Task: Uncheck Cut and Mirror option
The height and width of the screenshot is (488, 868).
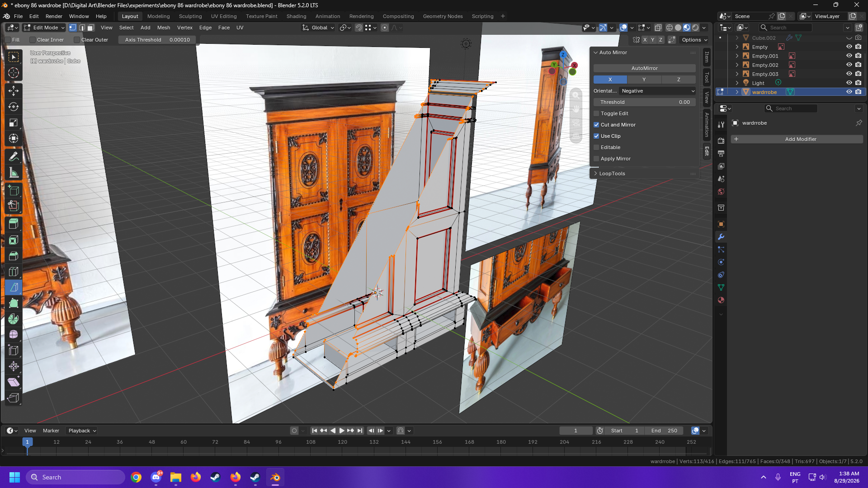Action: (596, 125)
